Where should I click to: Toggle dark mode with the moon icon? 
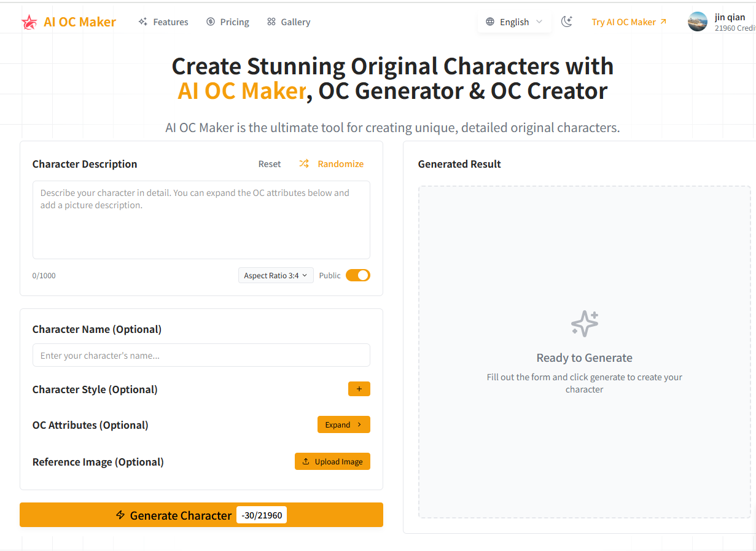pos(566,21)
